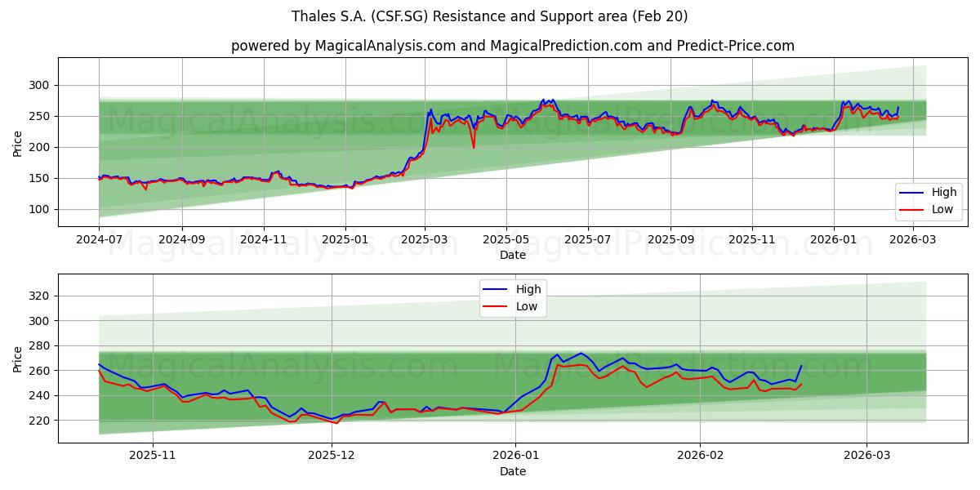The height and width of the screenshot is (490, 980).
Task: Click the '2025-11' x-axis label on bottom chart
Action: click(x=153, y=456)
